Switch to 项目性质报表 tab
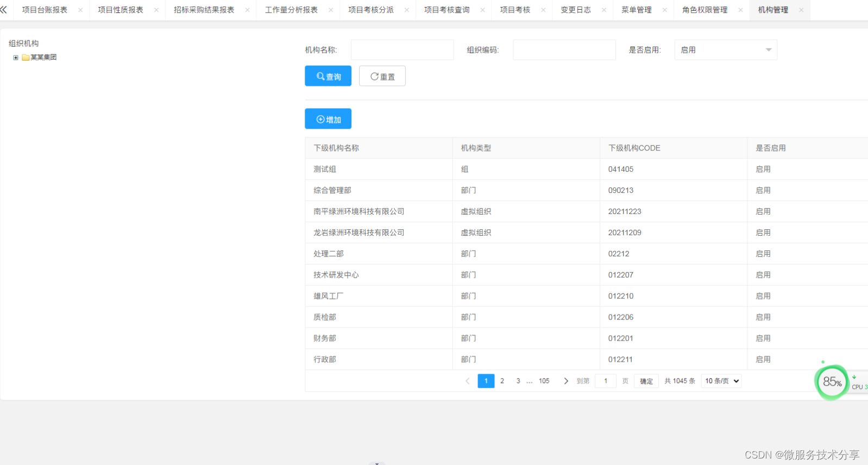The width and height of the screenshot is (868, 465). (x=121, y=10)
